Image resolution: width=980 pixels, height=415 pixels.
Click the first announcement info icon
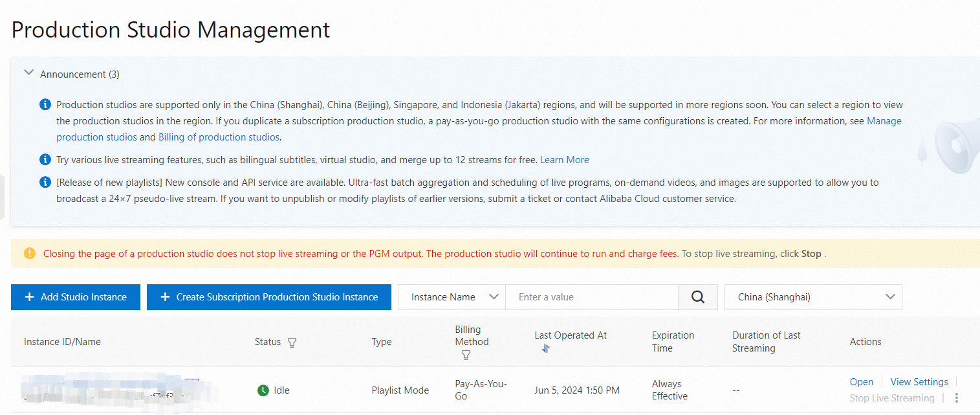pos(45,105)
